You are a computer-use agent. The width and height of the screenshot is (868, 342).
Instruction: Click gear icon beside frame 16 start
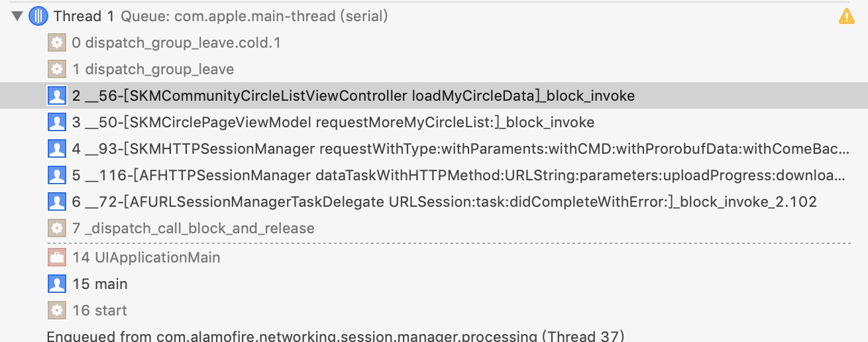(57, 310)
